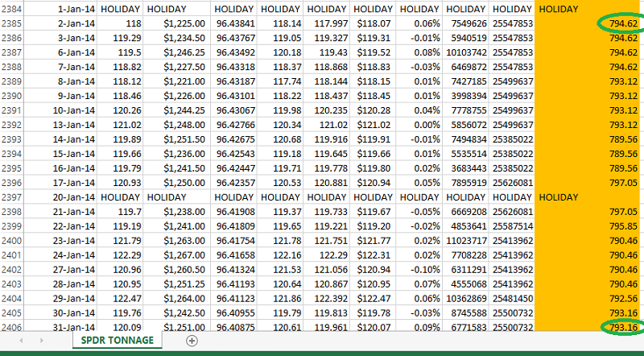Select the 20-Jan-14 date cell
The height and width of the screenshot is (356, 644).
(x=60, y=197)
